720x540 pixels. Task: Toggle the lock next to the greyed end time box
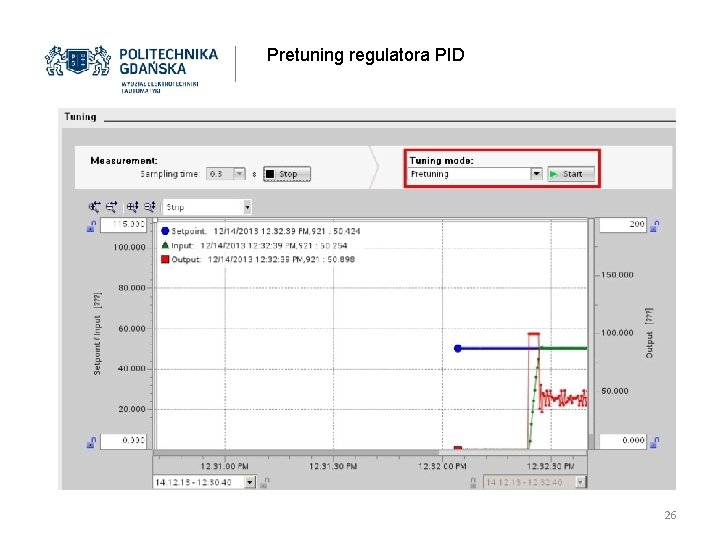click(474, 482)
